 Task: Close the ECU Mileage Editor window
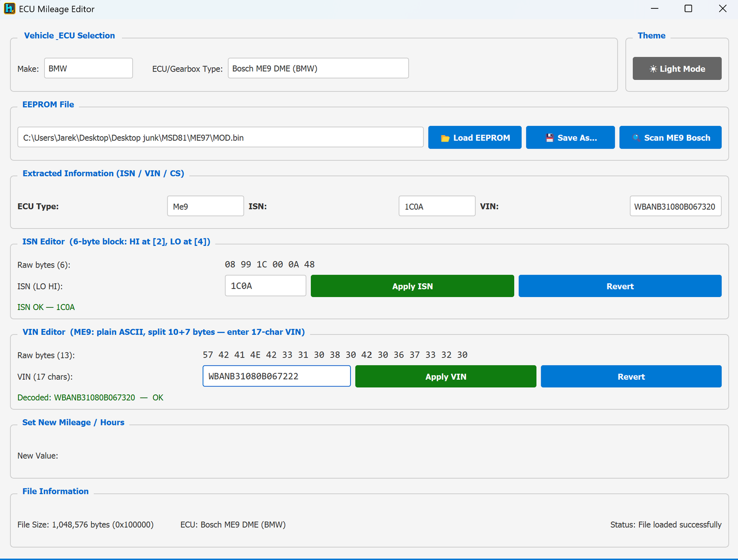[723, 9]
